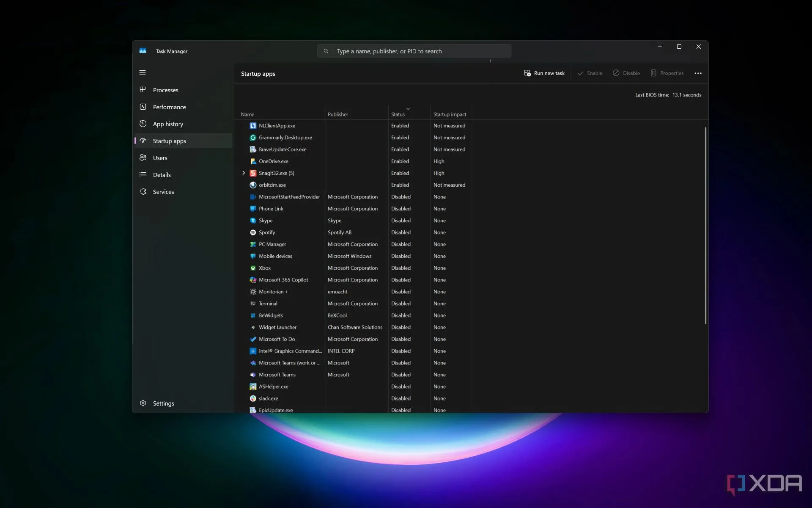Click the Status column sort chevron
The width and height of the screenshot is (812, 508).
click(x=408, y=109)
